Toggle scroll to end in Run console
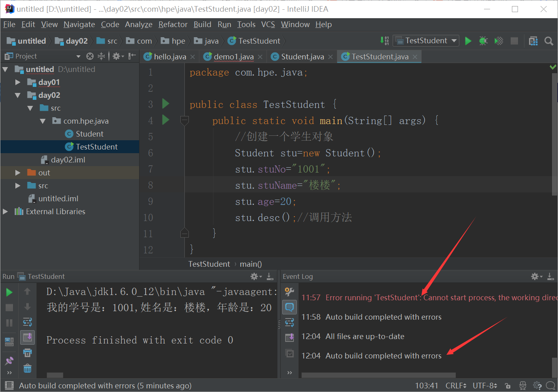Screen dimensions: 558x392 27,337
